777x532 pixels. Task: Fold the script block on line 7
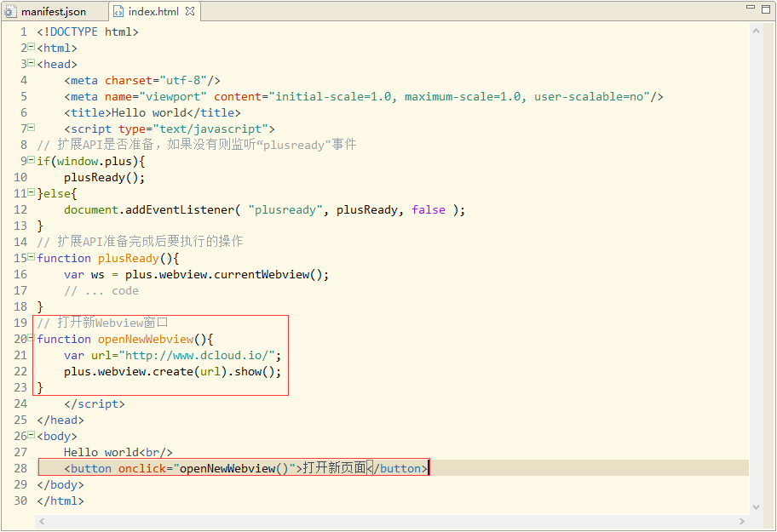(32, 129)
